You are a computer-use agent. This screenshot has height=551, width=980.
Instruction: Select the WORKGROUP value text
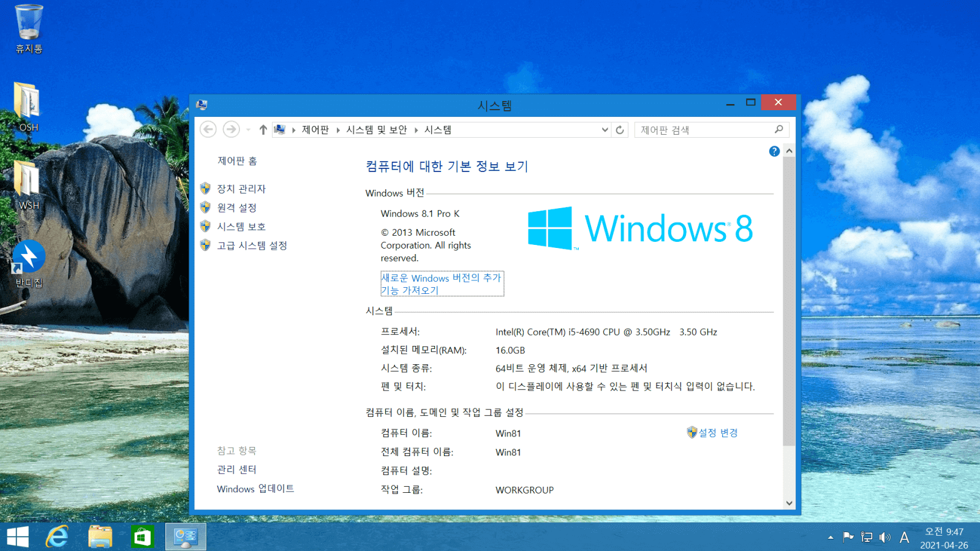tap(524, 490)
